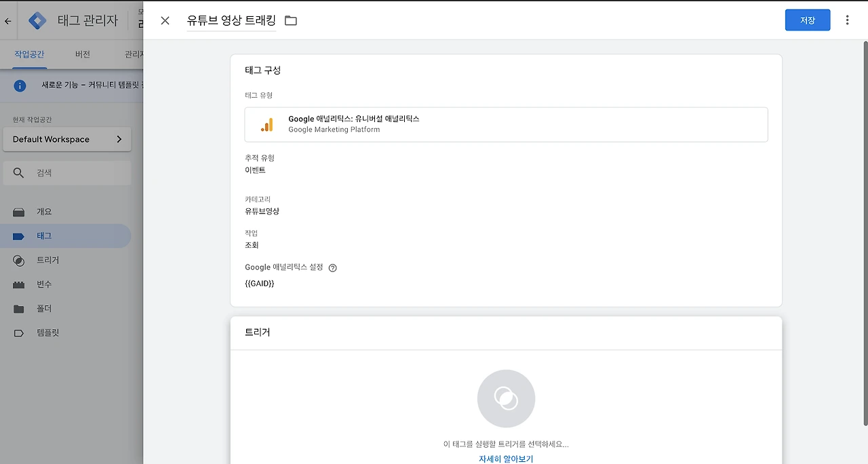Click the magnifier search icon in sidebar
Screen dimensions: 868x464
[19, 173]
